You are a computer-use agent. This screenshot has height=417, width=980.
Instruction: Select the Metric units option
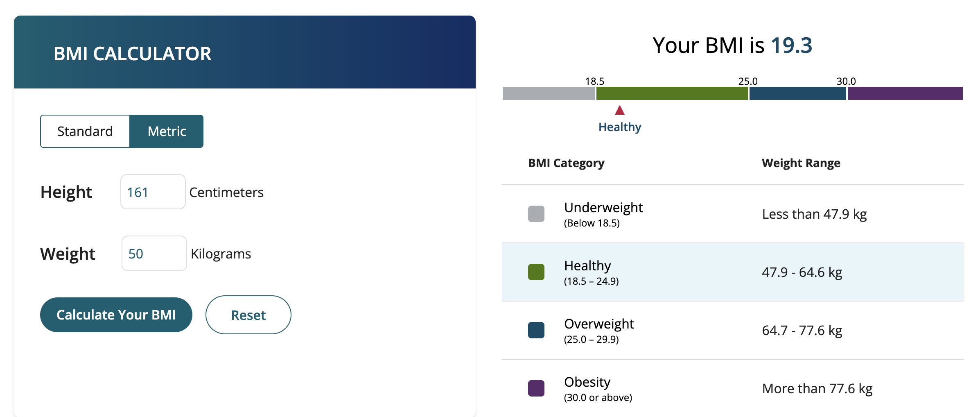click(x=167, y=131)
